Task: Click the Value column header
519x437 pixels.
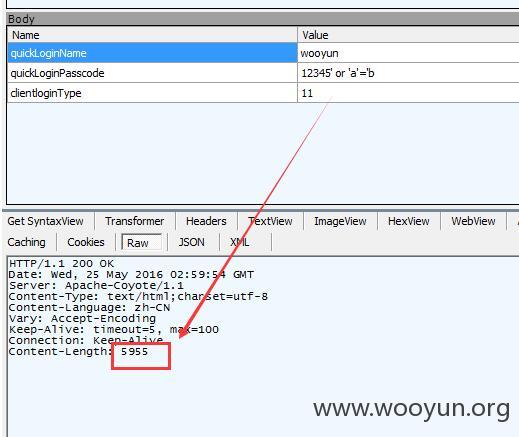Action: pos(408,35)
